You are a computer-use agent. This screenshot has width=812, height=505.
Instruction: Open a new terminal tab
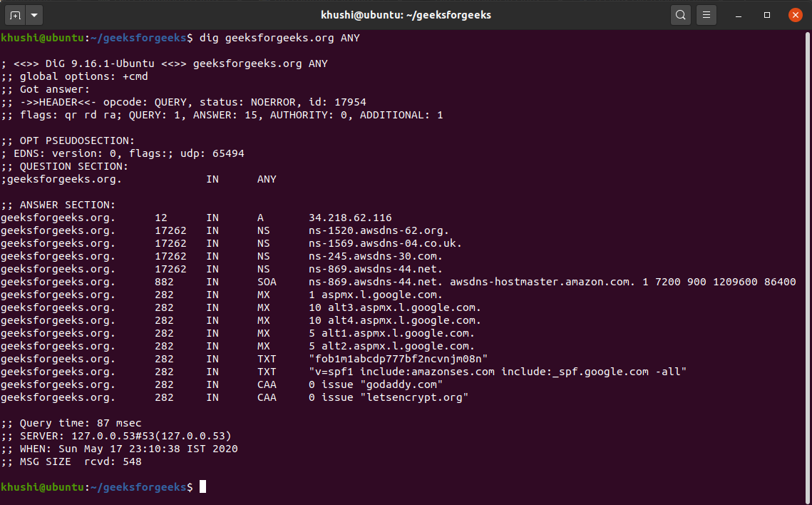15,15
